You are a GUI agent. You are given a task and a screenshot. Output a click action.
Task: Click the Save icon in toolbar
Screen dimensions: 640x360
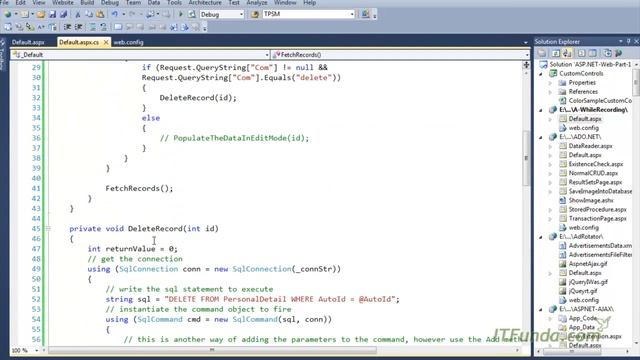click(52, 14)
